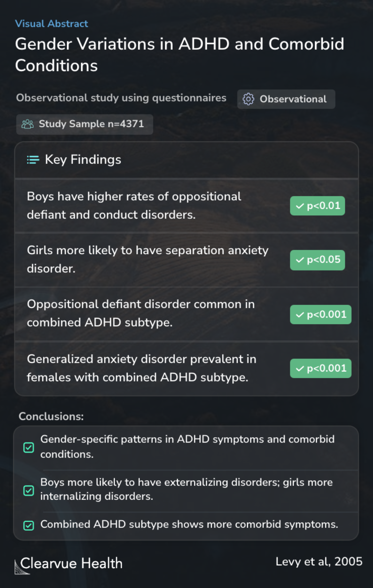Screen dimensions: 373x588
Task: Toggle checkbox for externalizing disorders conclusion
Action: (29, 490)
